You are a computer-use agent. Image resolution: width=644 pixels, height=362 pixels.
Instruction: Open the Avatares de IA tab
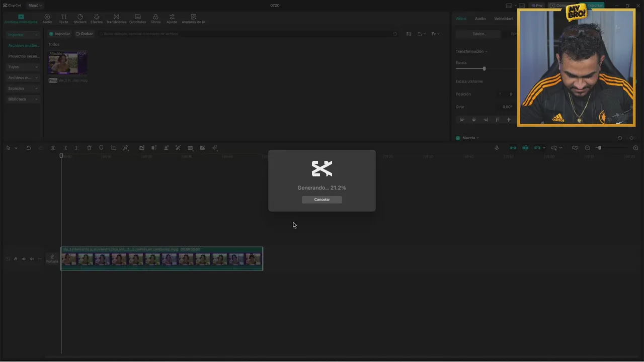[193, 19]
